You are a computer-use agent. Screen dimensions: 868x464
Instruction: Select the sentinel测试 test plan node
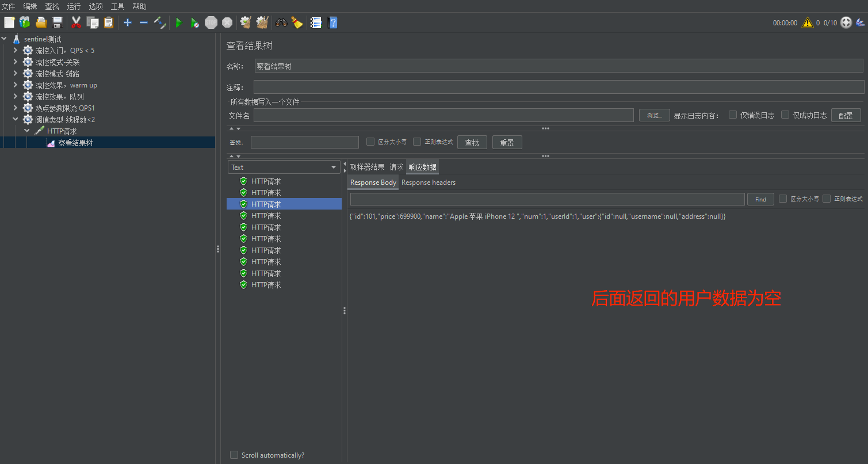(x=43, y=39)
